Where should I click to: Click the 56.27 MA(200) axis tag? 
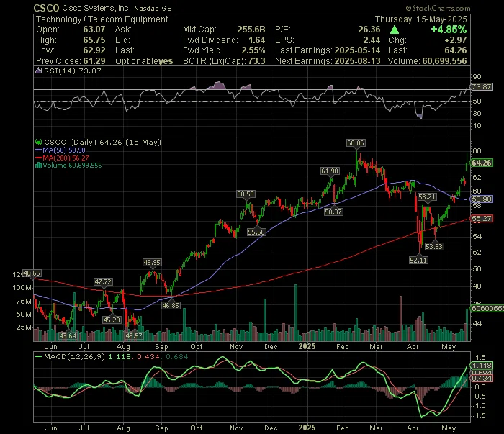coord(481,219)
